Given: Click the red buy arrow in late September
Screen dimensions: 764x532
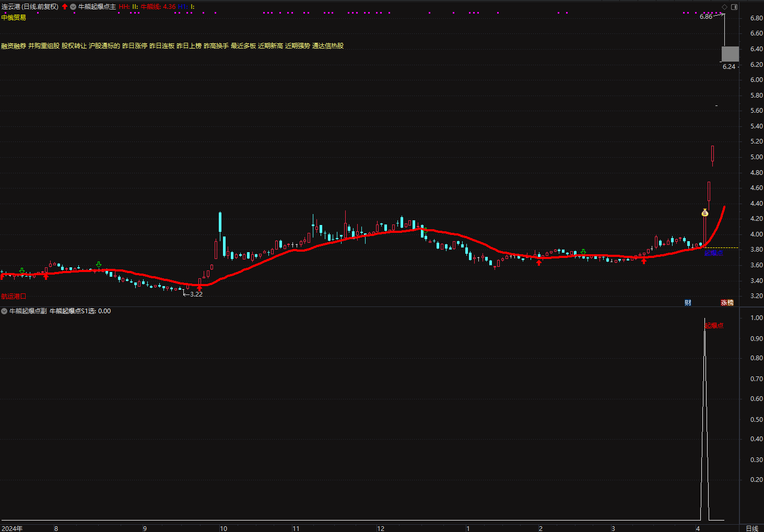Looking at the screenshot, I should tap(199, 288).
